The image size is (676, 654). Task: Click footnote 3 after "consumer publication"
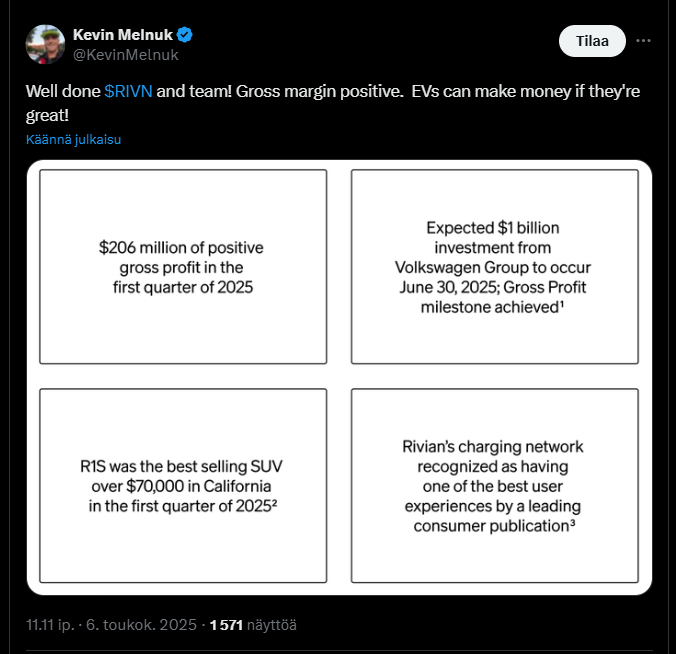pyautogui.click(x=572, y=523)
